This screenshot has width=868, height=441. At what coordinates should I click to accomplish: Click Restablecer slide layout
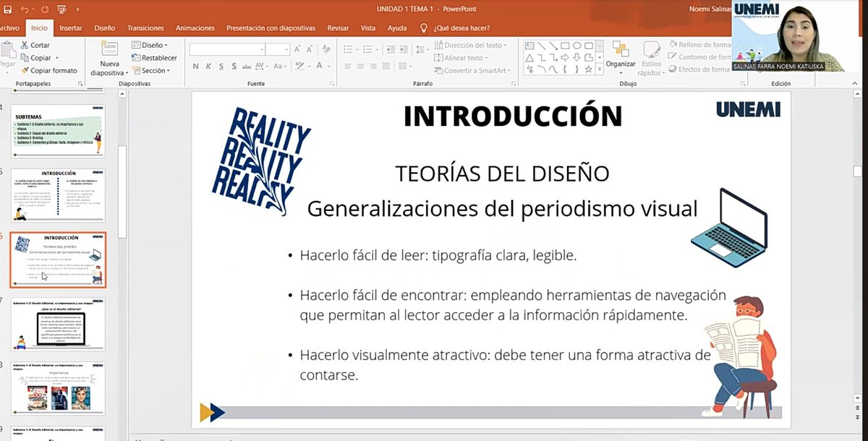[x=154, y=58]
